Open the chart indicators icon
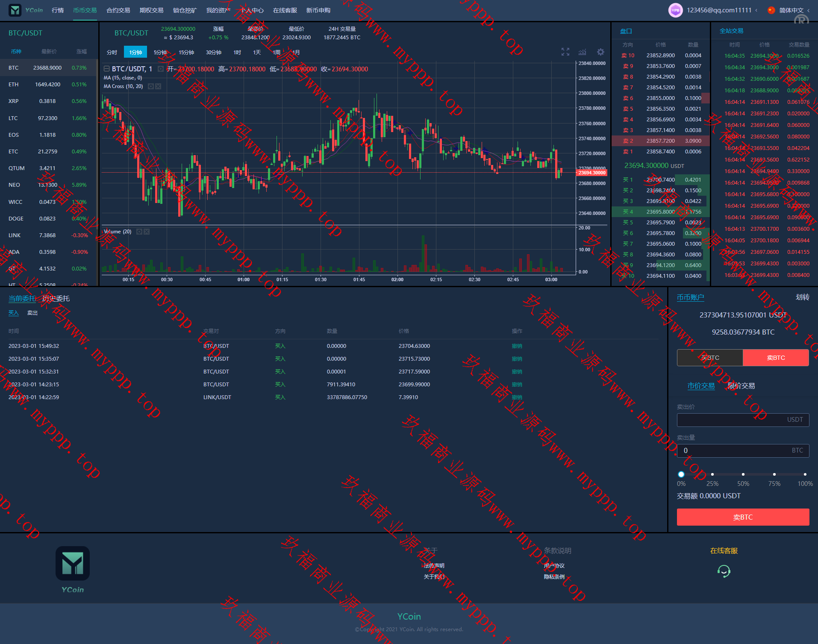 click(x=582, y=52)
